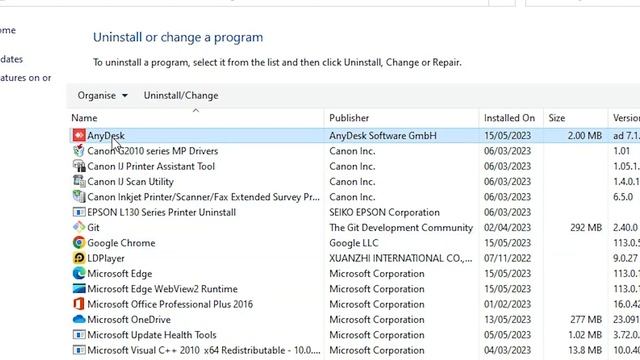This screenshot has width=640, height=360.
Task: Sort by the Installed On column header
Action: coord(509,118)
